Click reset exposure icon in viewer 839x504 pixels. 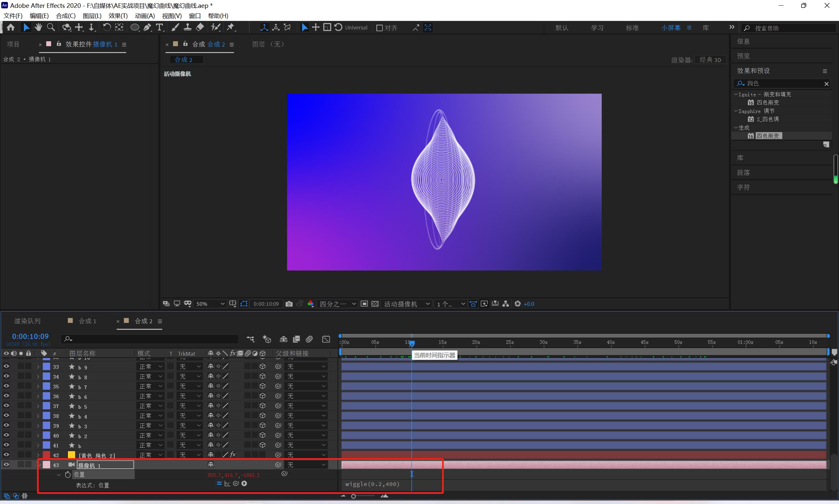(517, 304)
